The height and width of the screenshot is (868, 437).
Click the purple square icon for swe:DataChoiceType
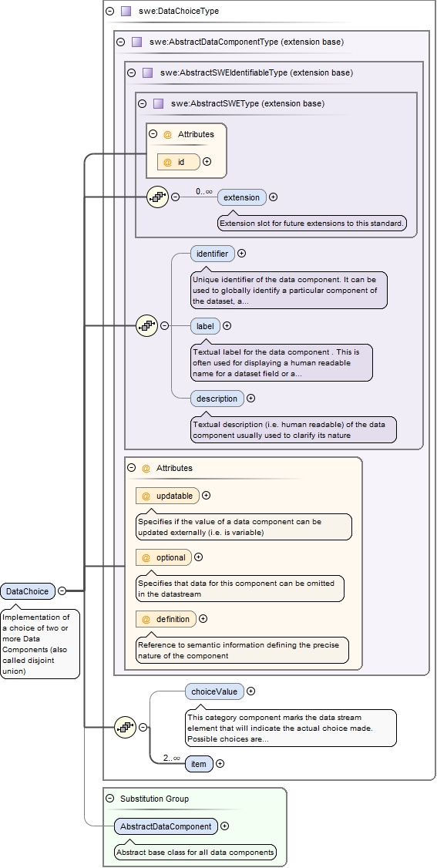point(126,11)
